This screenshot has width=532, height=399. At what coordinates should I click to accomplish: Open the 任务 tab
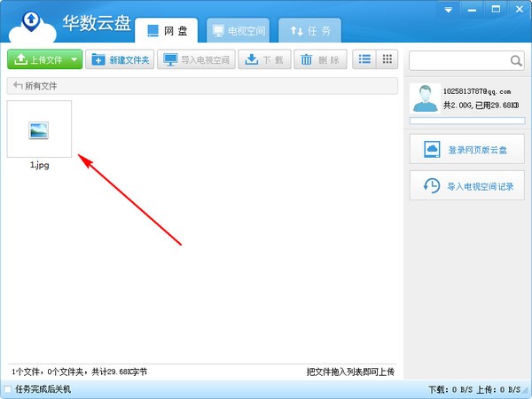309,30
